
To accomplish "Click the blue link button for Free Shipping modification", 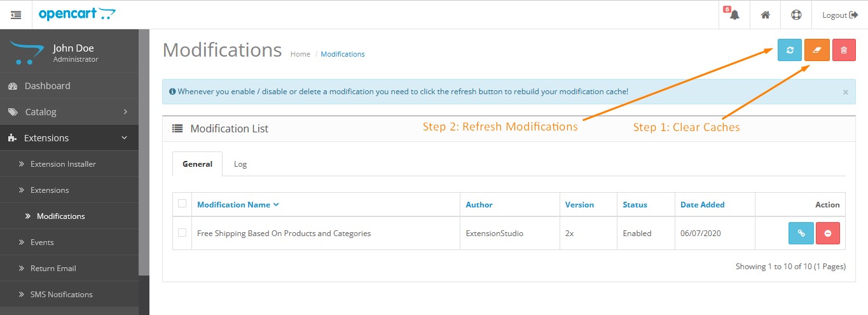I will click(801, 234).
